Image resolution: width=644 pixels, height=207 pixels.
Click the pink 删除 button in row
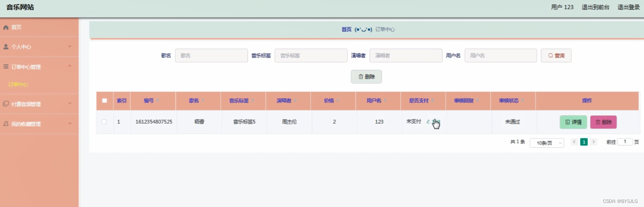(x=603, y=122)
